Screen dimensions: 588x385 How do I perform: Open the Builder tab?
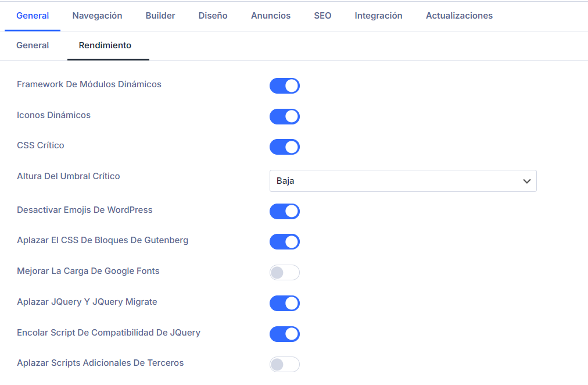click(160, 16)
